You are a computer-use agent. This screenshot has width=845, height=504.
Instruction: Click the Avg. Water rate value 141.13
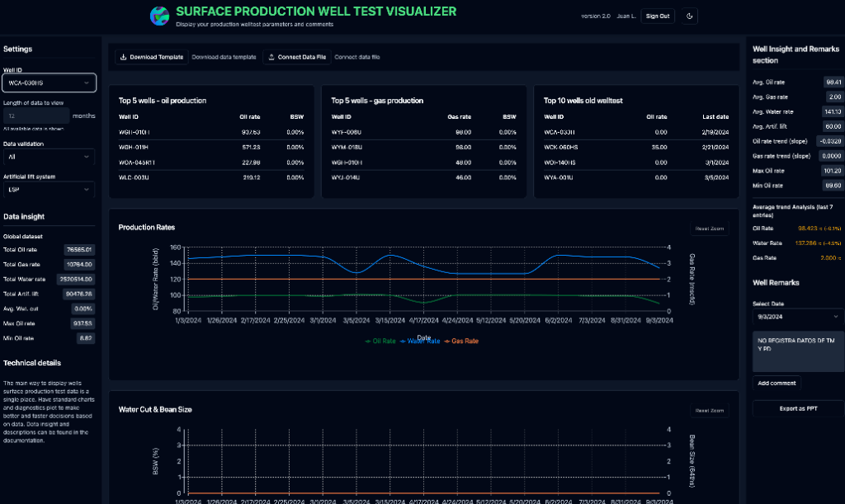coord(833,112)
